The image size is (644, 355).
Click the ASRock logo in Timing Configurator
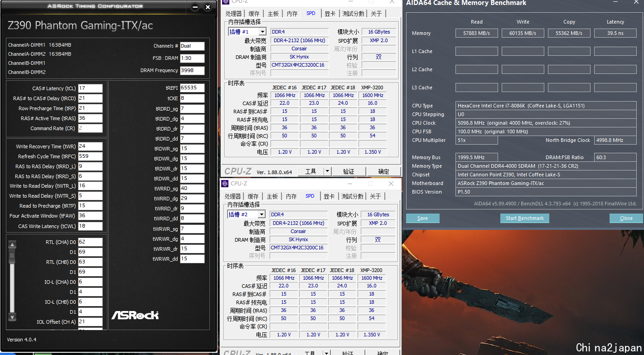pyautogui.click(x=135, y=315)
